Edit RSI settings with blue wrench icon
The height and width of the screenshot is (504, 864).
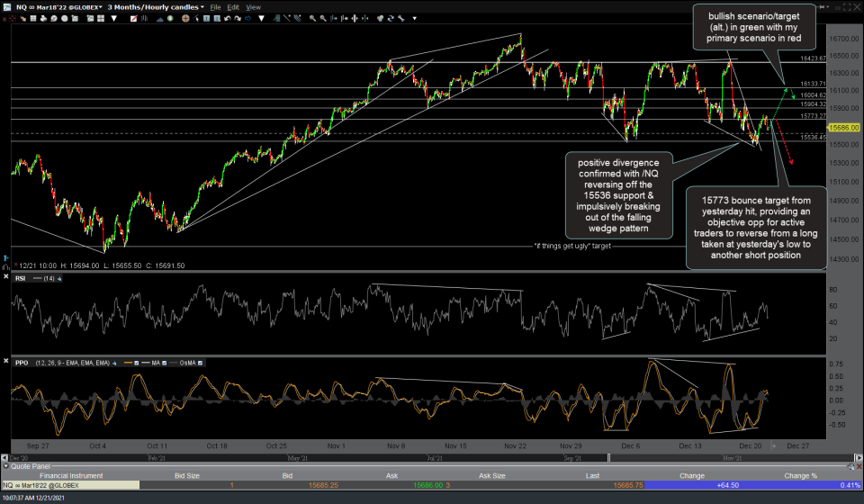tap(59, 279)
